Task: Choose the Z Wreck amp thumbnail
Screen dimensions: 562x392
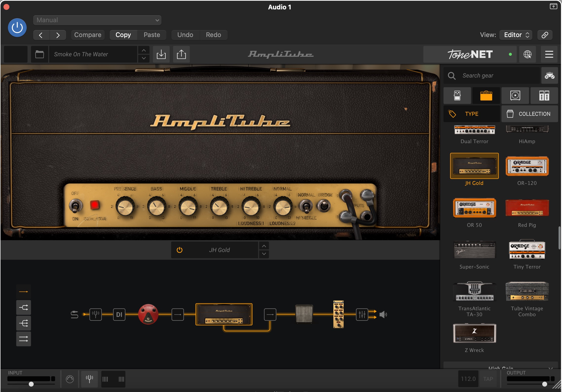Action: tap(474, 333)
